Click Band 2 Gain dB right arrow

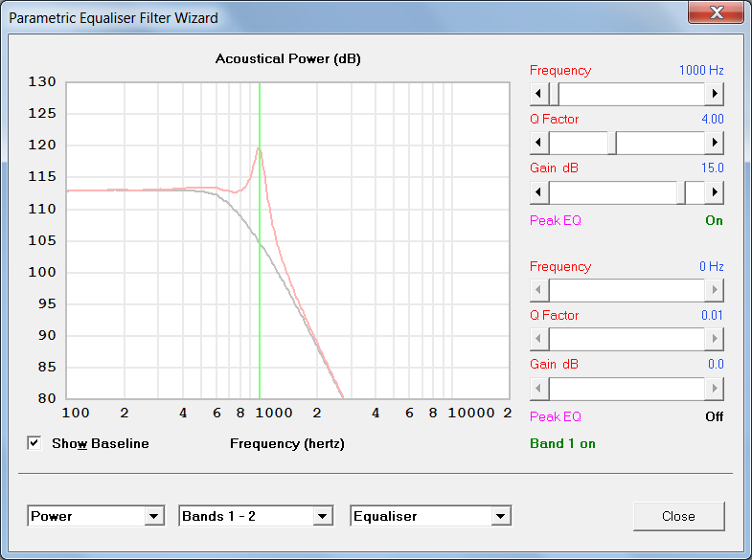714,388
